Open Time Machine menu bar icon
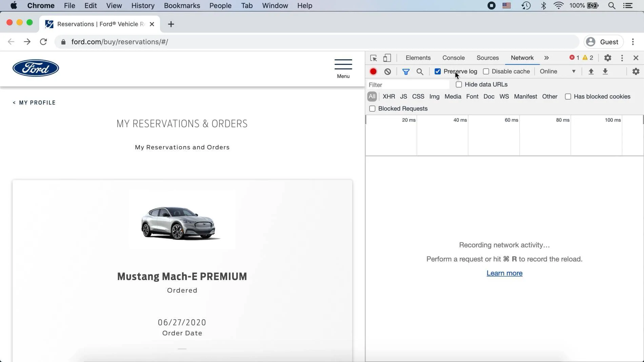The height and width of the screenshot is (362, 644). click(526, 6)
